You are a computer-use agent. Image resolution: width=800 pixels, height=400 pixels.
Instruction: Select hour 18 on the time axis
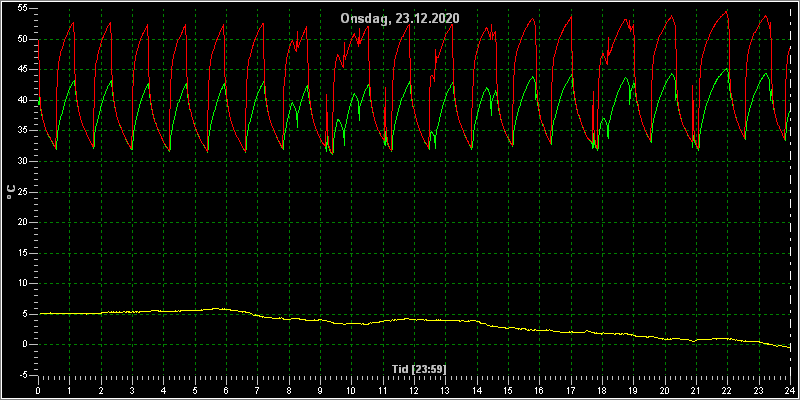point(602,390)
